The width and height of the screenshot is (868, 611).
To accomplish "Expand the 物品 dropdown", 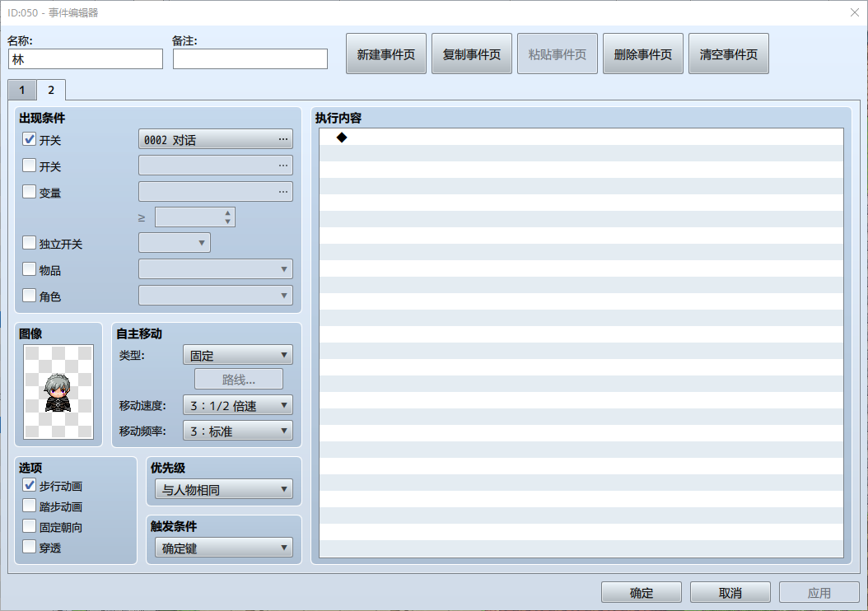I will point(215,269).
